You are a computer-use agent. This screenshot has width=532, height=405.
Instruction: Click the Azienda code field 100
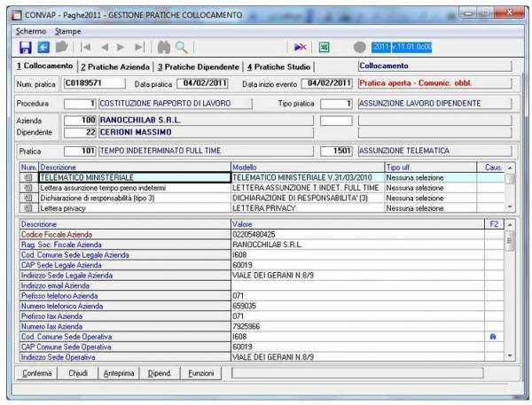(x=80, y=120)
